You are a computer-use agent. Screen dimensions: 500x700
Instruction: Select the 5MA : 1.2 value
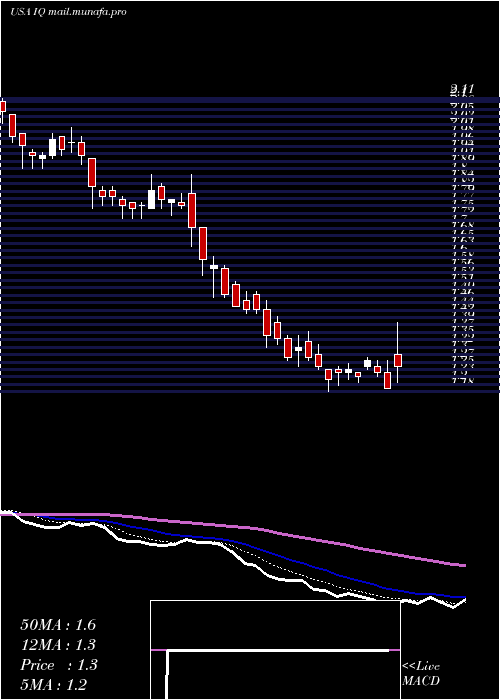53,684
